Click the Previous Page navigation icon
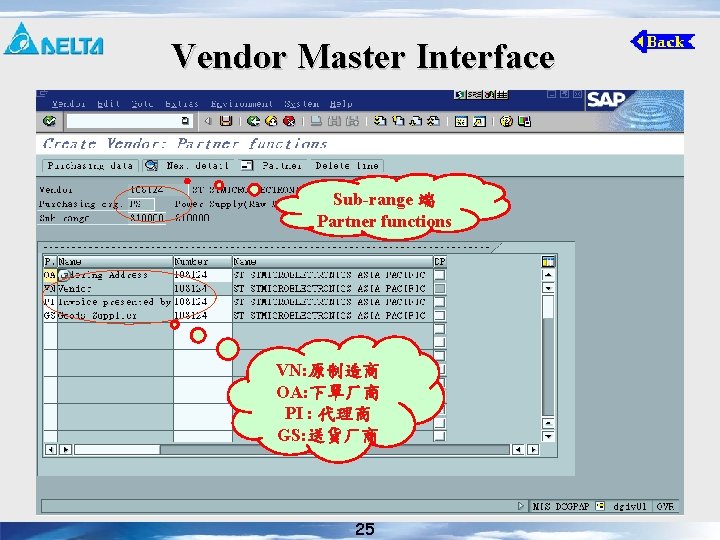 coord(398,121)
